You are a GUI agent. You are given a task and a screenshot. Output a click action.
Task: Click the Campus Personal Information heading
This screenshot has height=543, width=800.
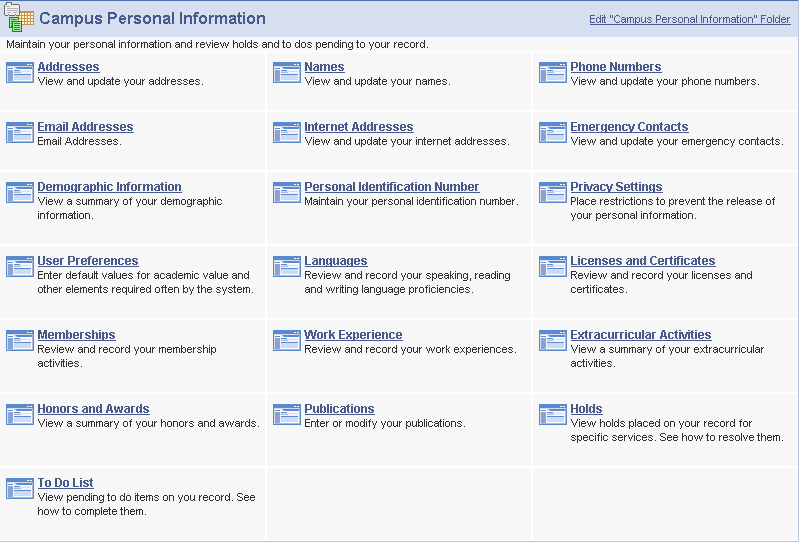click(x=153, y=18)
